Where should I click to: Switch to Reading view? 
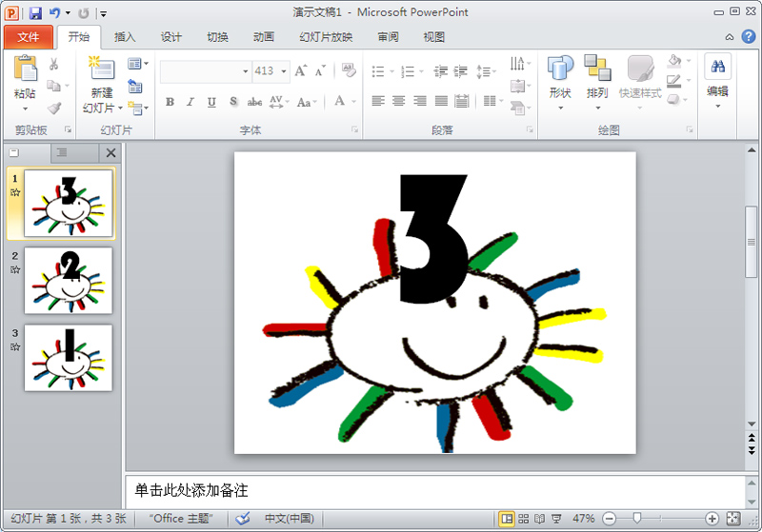click(x=539, y=519)
